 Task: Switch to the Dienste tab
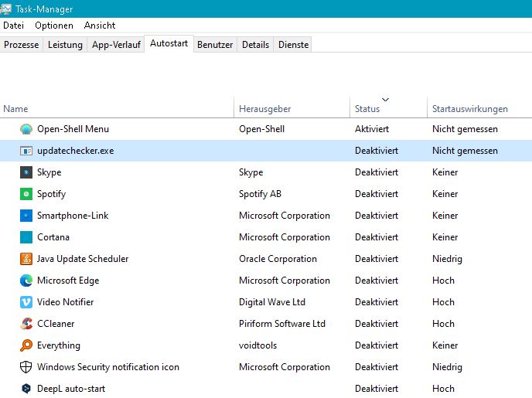294,45
